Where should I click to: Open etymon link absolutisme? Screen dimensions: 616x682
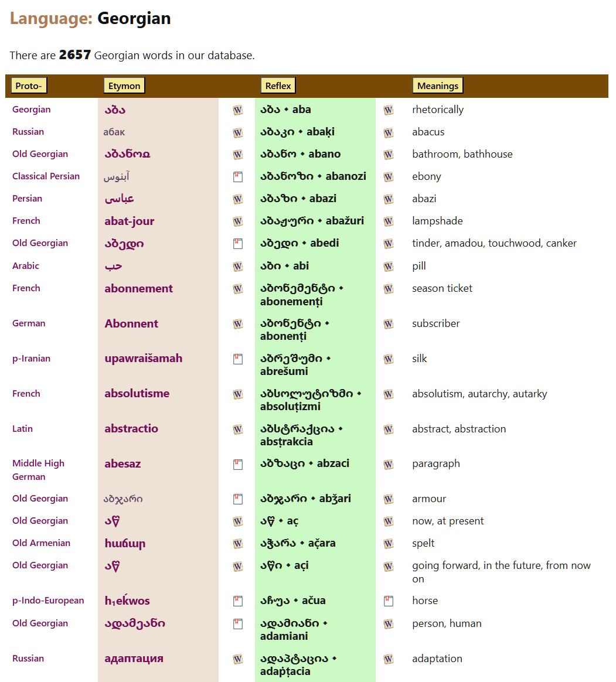tap(137, 393)
